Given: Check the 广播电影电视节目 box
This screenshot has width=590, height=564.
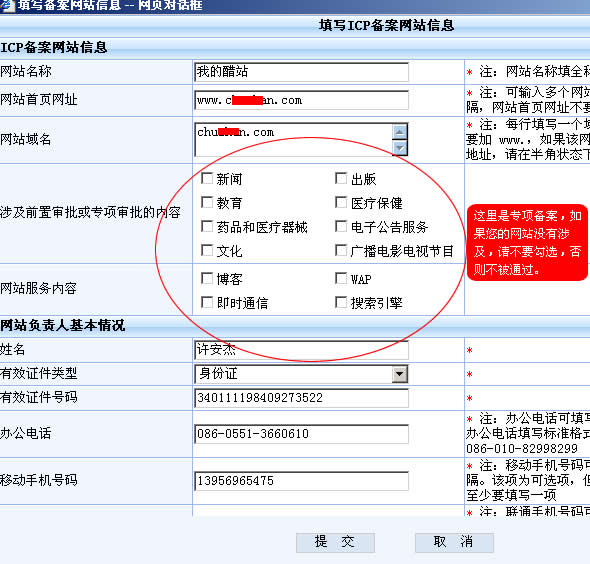Looking at the screenshot, I should click(x=341, y=251).
